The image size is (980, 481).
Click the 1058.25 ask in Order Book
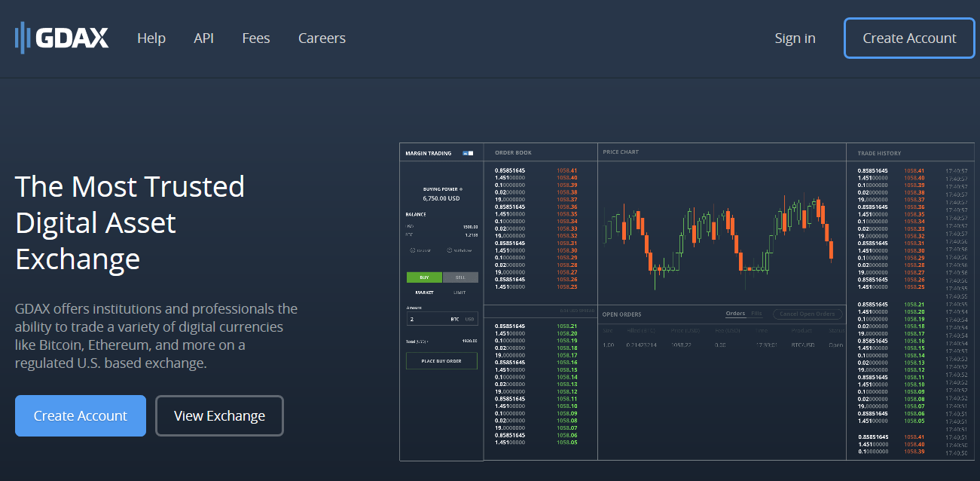pyautogui.click(x=567, y=287)
